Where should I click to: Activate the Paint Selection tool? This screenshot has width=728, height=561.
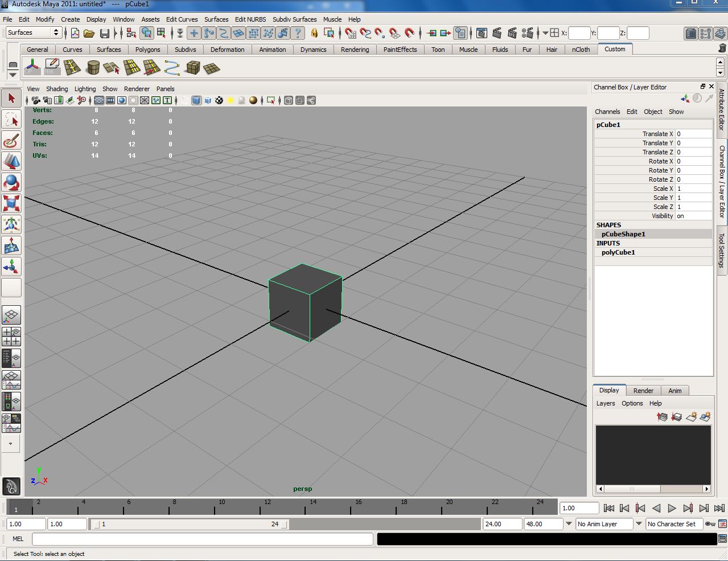(11, 141)
